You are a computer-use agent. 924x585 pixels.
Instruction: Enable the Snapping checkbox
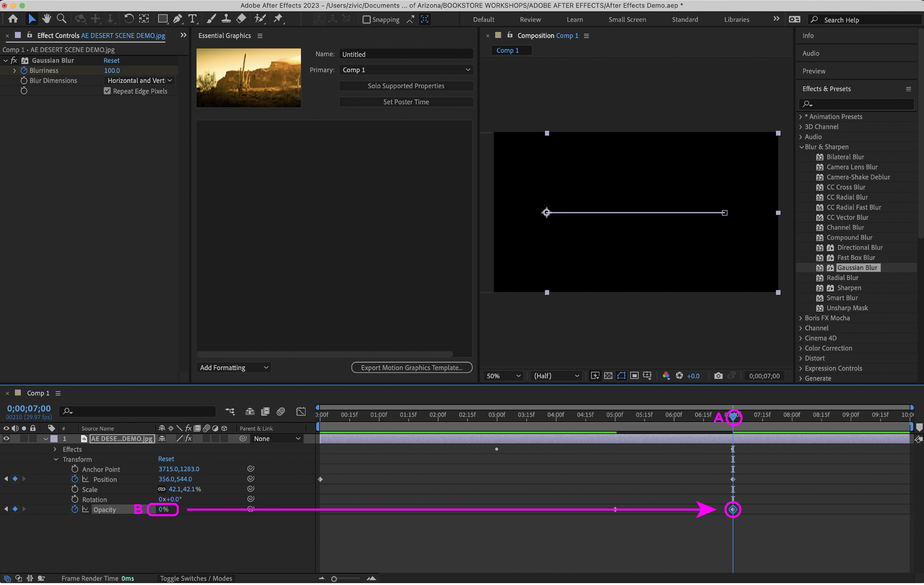(366, 20)
